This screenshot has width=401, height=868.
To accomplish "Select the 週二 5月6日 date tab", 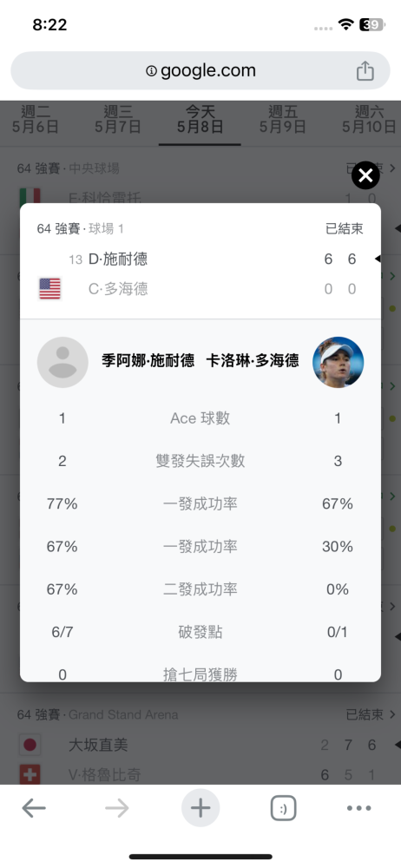I will (x=36, y=120).
